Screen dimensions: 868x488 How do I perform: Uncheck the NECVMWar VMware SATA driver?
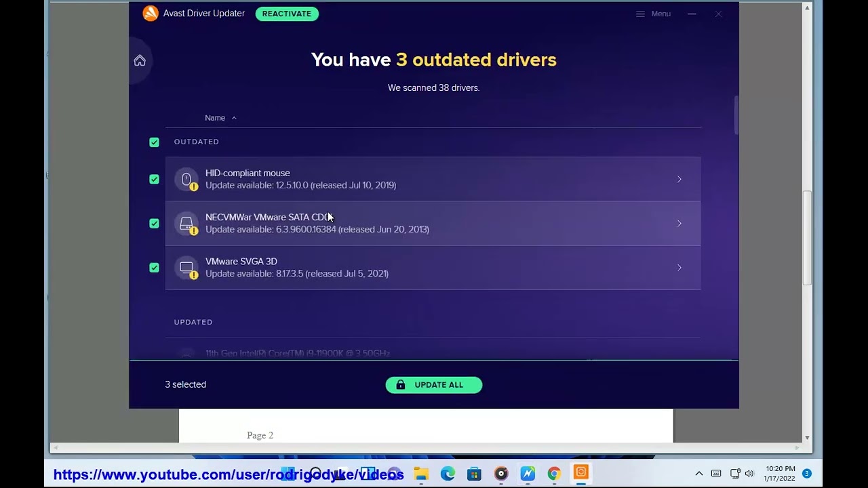click(x=155, y=224)
